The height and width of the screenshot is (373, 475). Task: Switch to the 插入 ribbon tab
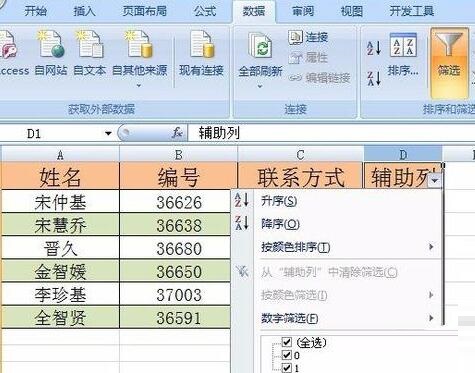coord(84,11)
